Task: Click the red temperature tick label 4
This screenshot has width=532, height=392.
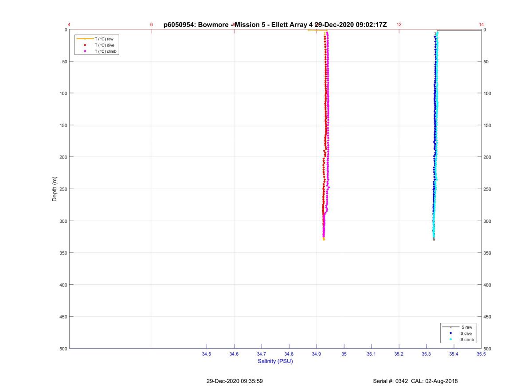Action: pos(69,25)
